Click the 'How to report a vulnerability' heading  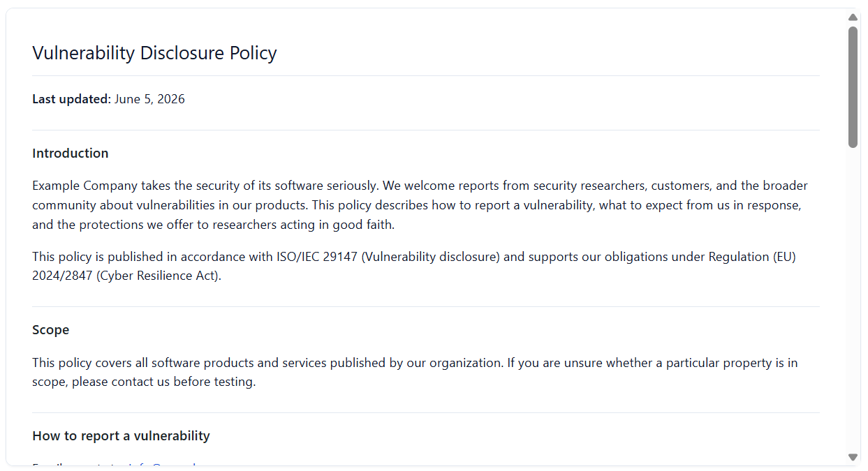(x=121, y=436)
